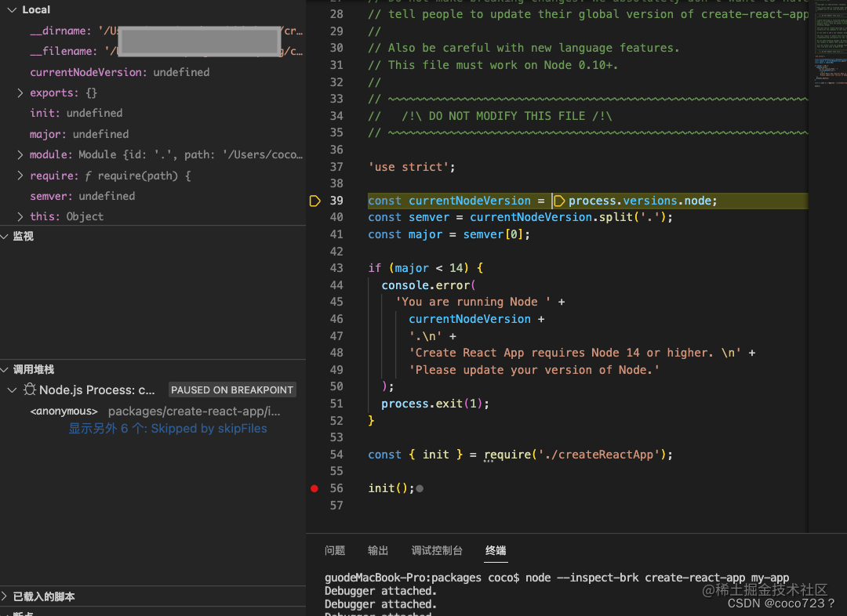847x616 pixels.
Task: Click the 'use strict' statement
Action: (x=412, y=168)
